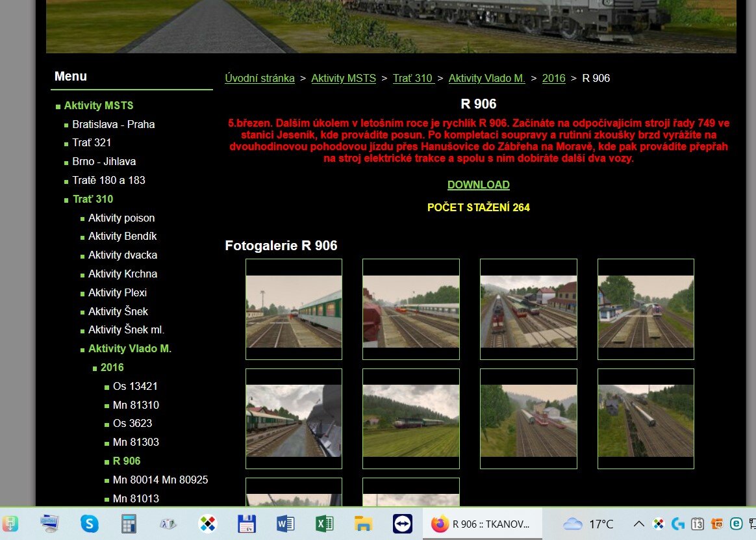Viewport: 756px width, 540px height.
Task: Open Mn 81310 activity page
Action: pos(136,405)
